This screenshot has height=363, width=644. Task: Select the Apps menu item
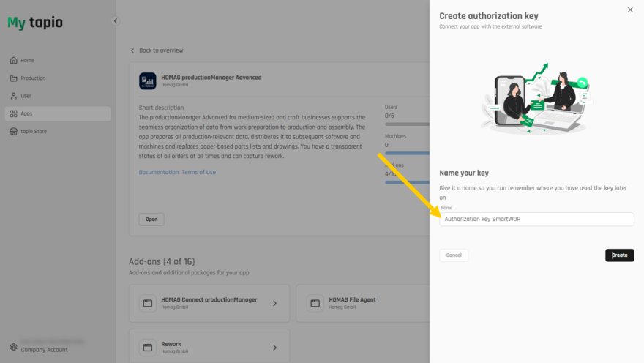click(58, 113)
